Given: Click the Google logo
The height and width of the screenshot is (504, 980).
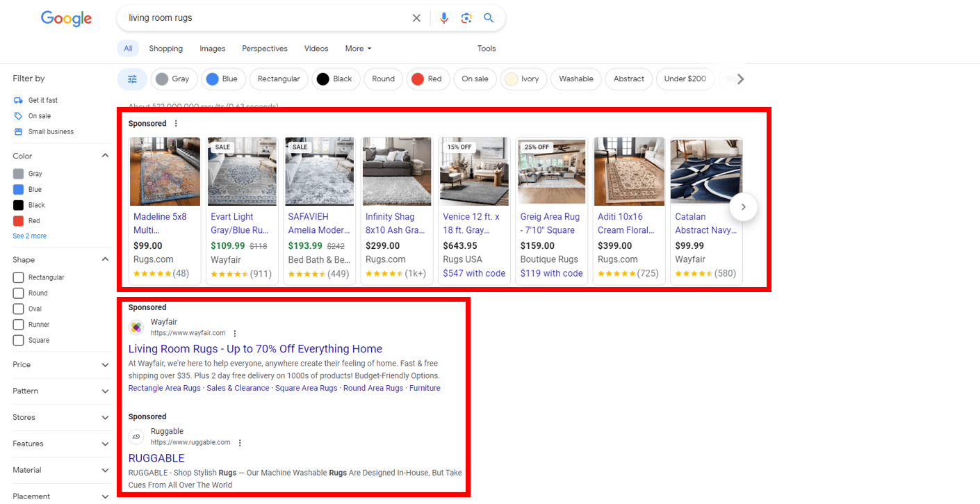Looking at the screenshot, I should click(x=66, y=19).
